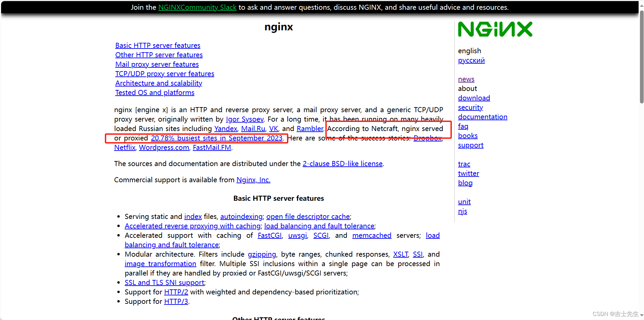Open the XSLT filter link
Image resolution: width=644 pixels, height=320 pixels.
click(401, 254)
